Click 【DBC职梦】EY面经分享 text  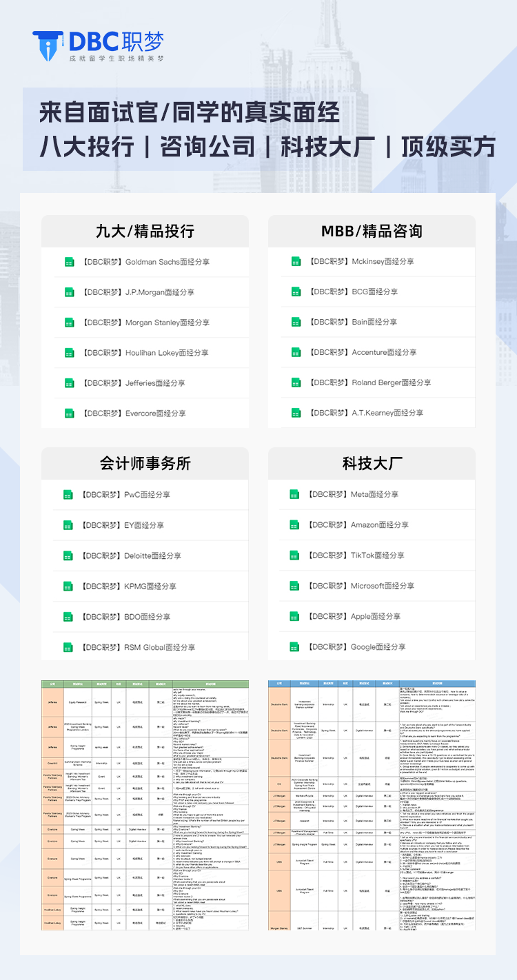pos(122,525)
